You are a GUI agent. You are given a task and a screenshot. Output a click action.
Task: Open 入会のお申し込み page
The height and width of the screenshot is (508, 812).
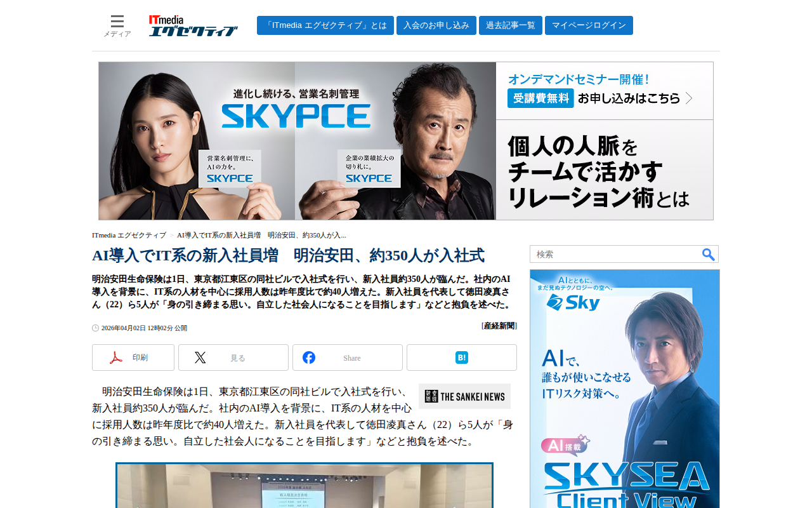436,25
